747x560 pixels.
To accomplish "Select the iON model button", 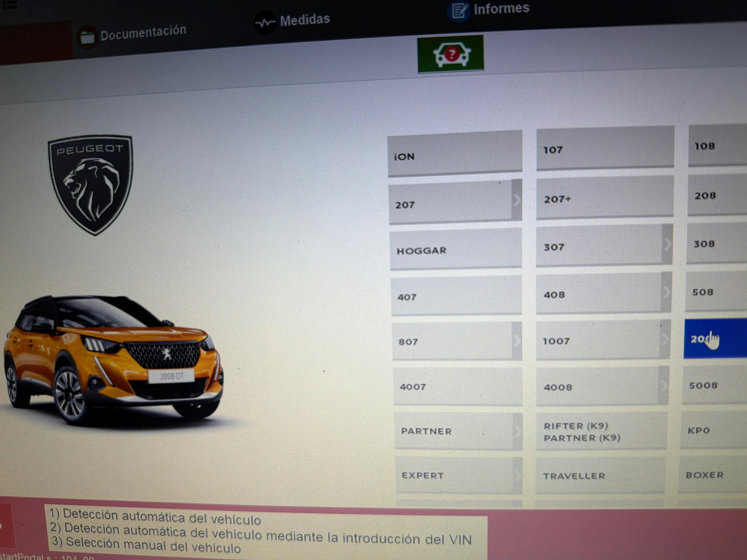I will 454,155.
